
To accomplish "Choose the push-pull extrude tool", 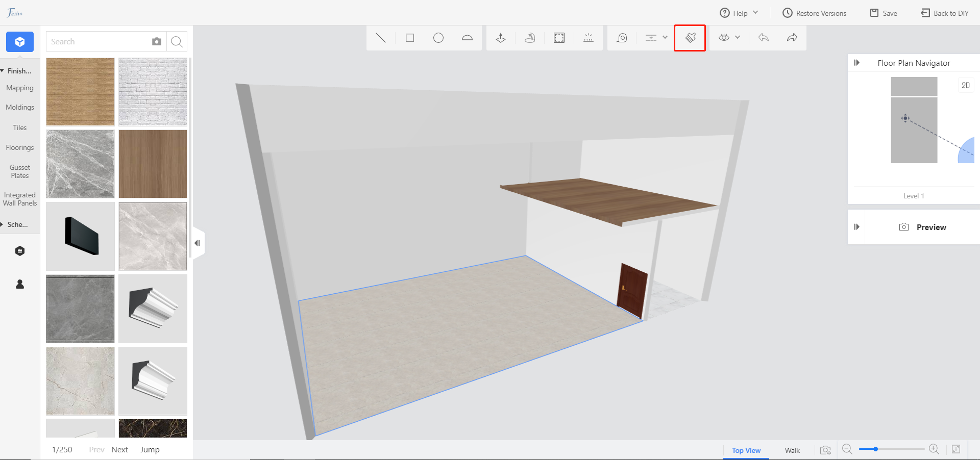I will coord(501,38).
